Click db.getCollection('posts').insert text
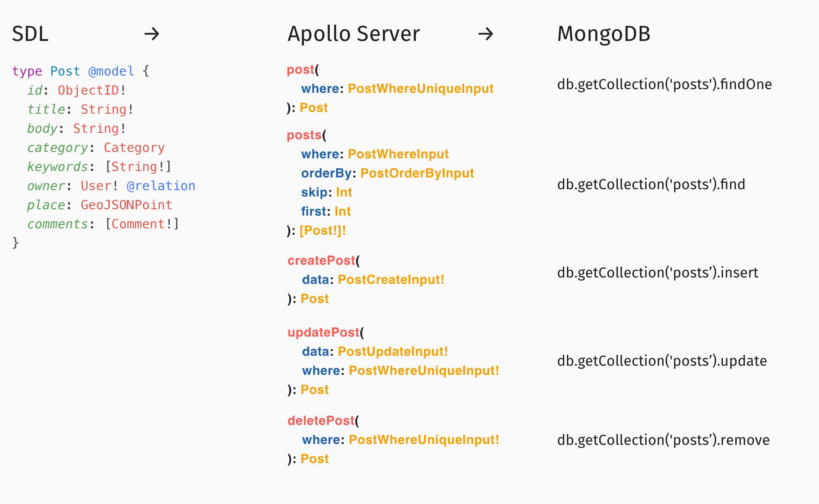Image resolution: width=819 pixels, height=504 pixels. (658, 273)
